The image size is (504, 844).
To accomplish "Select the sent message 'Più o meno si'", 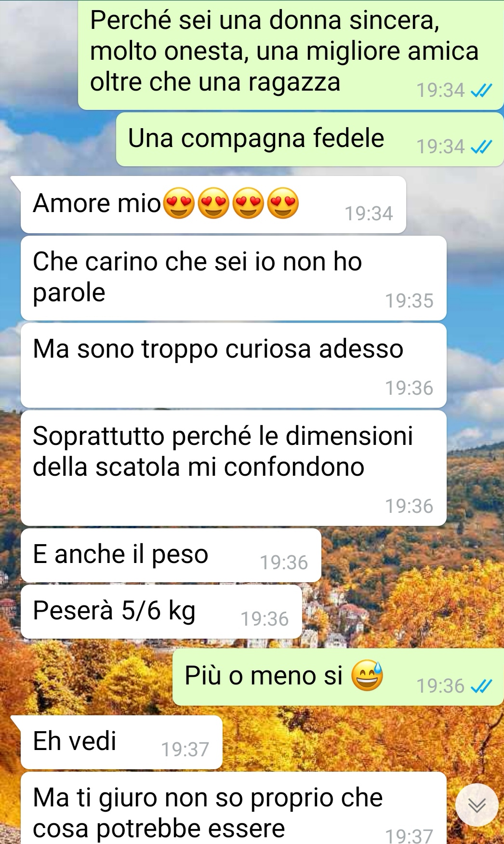I will 338,677.
